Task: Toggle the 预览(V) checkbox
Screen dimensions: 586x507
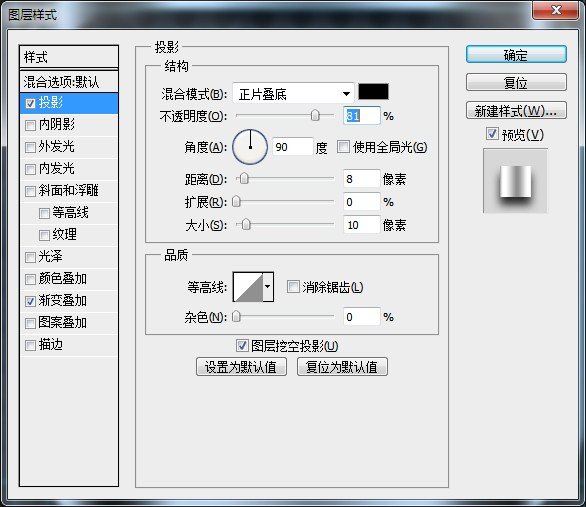Action: 492,134
